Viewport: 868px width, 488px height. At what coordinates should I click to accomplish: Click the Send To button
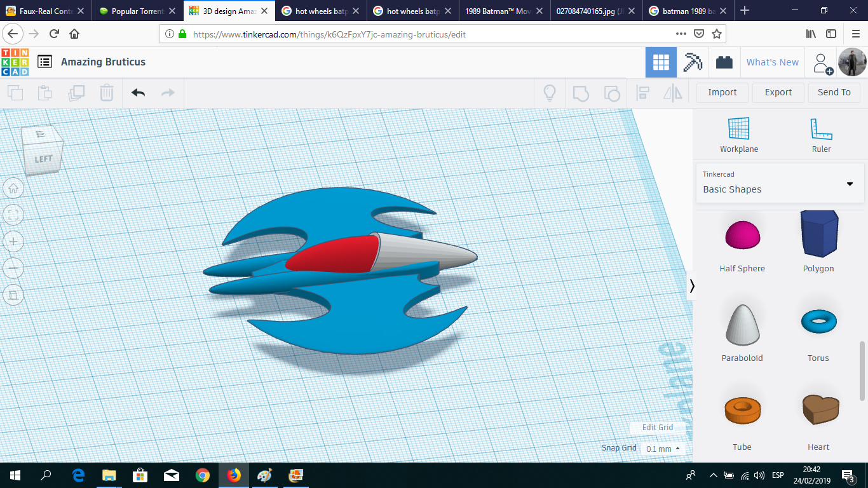tap(834, 92)
